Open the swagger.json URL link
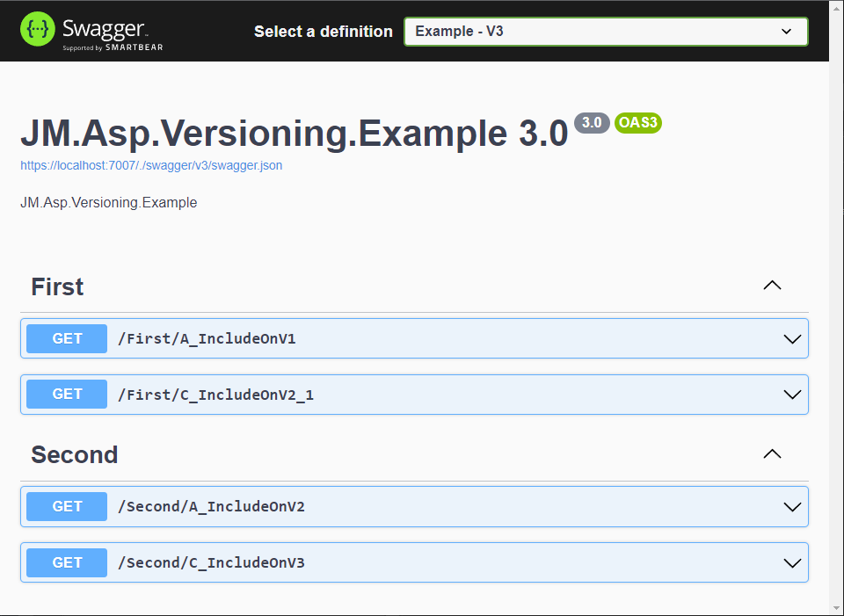 tap(151, 165)
